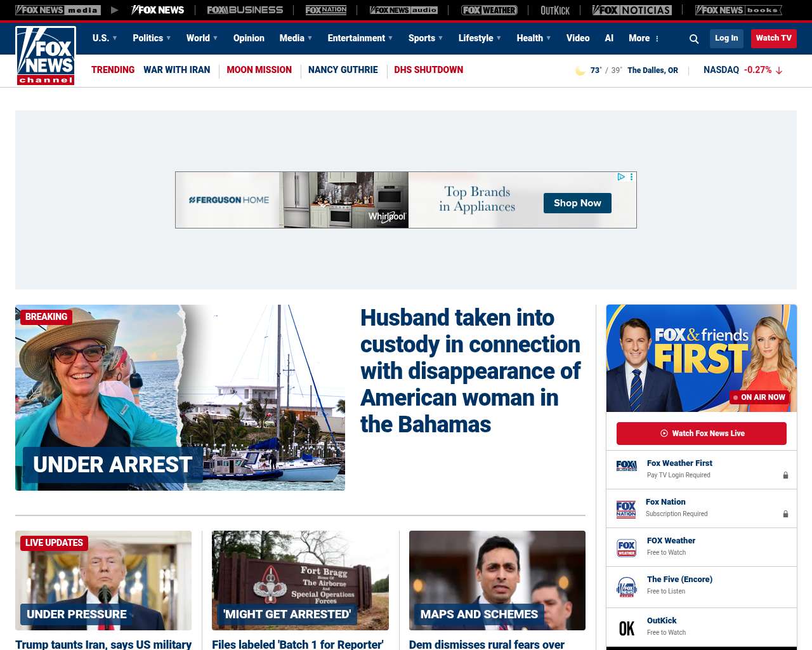Open the More menu
Image resolution: width=812 pixels, height=650 pixels.
644,38
